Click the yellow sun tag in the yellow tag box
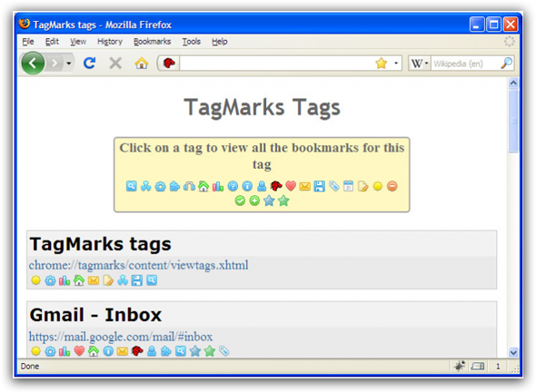Viewport: 536px width, 392px height. pyautogui.click(x=377, y=186)
